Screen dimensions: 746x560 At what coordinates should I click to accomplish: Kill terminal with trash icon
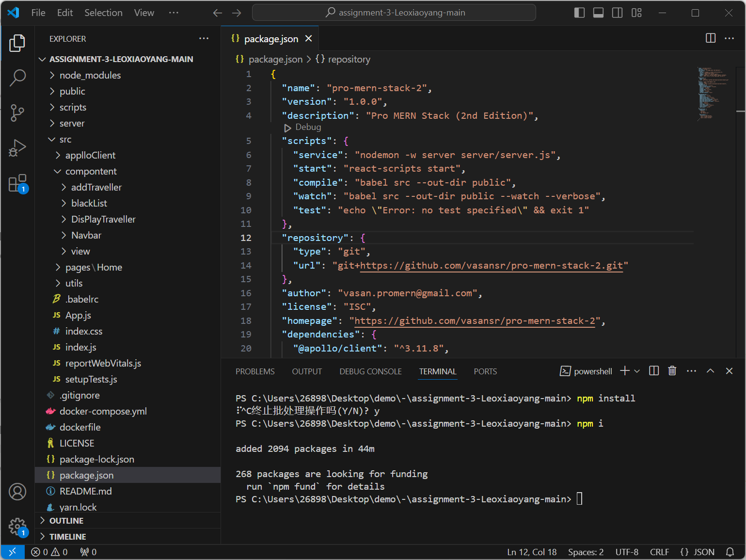pyautogui.click(x=672, y=371)
